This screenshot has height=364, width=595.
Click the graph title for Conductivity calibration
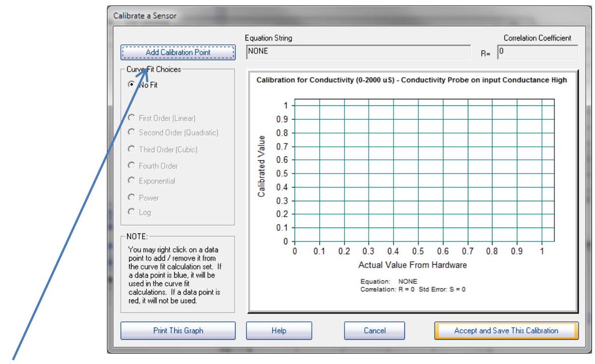point(413,81)
